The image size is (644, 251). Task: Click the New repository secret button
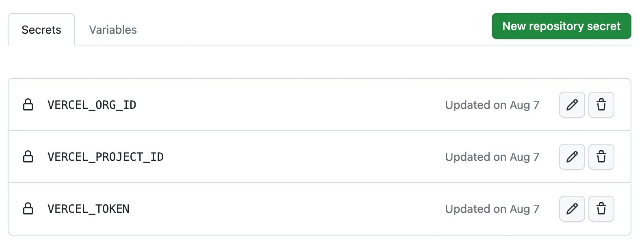pos(561,26)
